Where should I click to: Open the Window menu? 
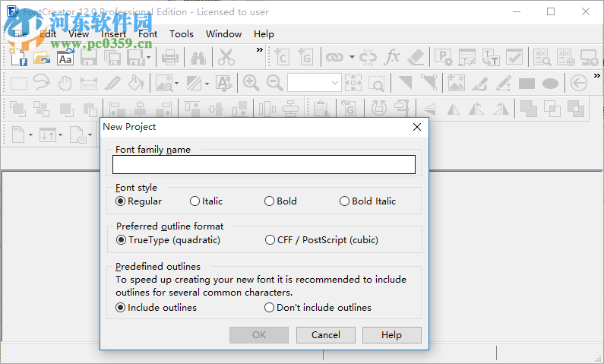[224, 34]
